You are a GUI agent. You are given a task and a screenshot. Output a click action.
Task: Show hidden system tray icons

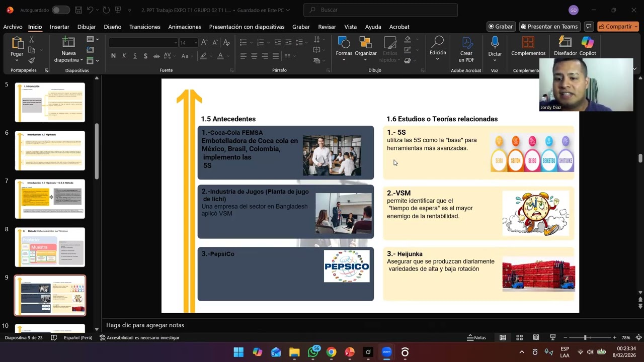click(x=522, y=352)
